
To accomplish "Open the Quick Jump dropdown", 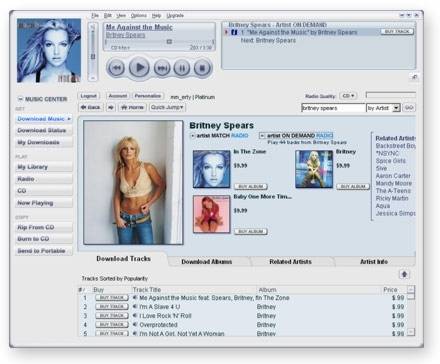I will coord(167,107).
